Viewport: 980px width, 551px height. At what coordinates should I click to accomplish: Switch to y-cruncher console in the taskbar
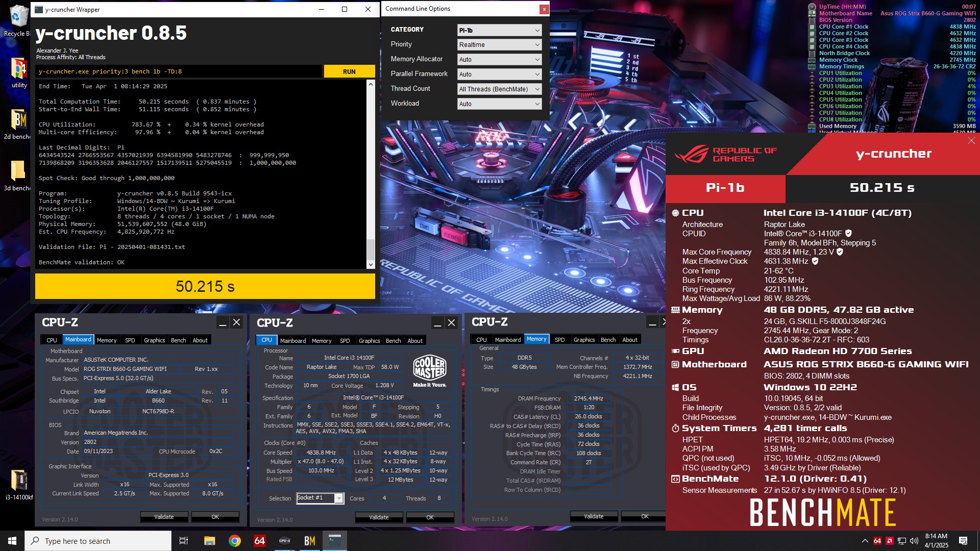coord(335,541)
